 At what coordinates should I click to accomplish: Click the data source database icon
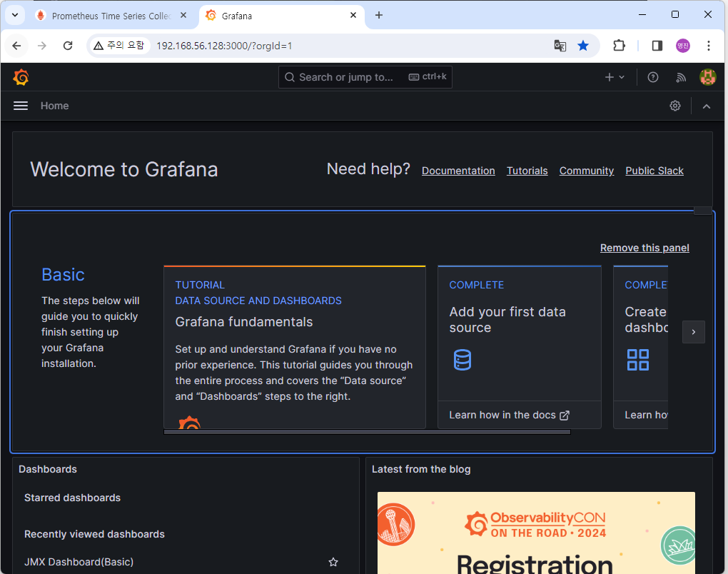point(462,360)
